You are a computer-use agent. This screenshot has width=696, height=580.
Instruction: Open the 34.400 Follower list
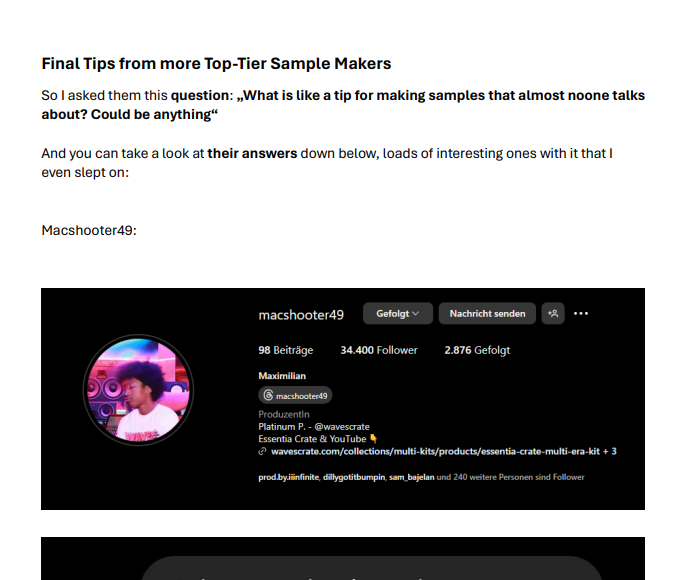tap(379, 350)
